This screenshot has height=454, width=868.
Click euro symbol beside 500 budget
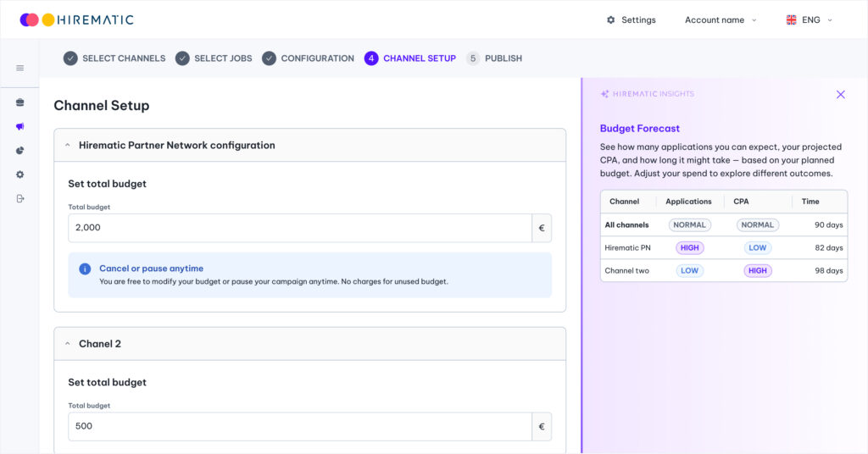coord(542,426)
